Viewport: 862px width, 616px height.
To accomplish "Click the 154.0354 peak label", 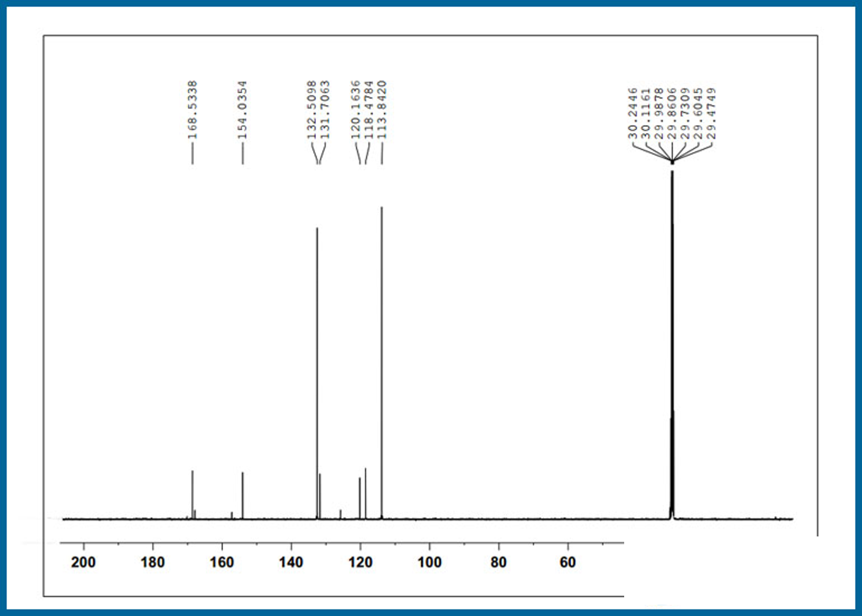I will tap(242, 110).
